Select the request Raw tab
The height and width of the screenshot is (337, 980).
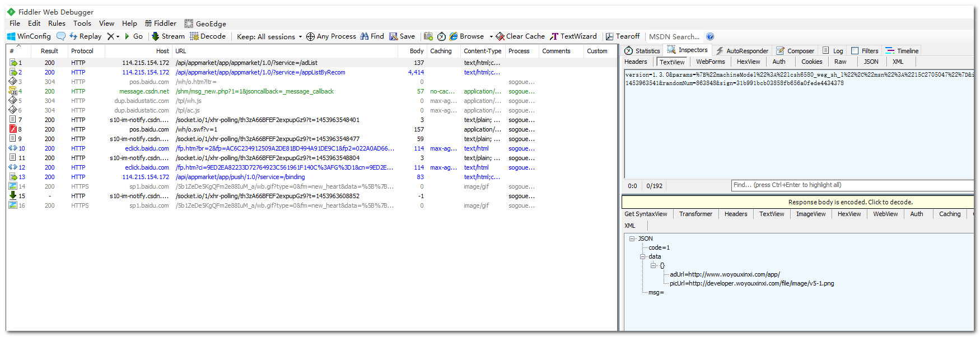point(840,62)
